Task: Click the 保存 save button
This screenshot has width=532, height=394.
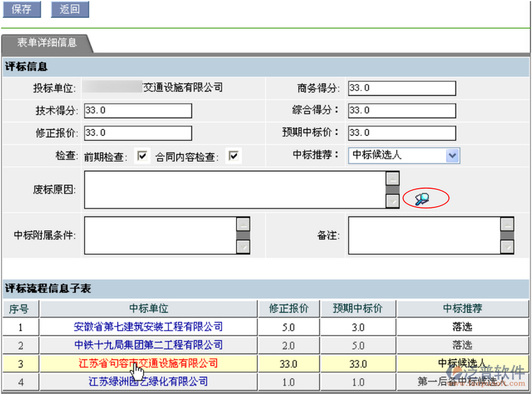Action: point(22,9)
